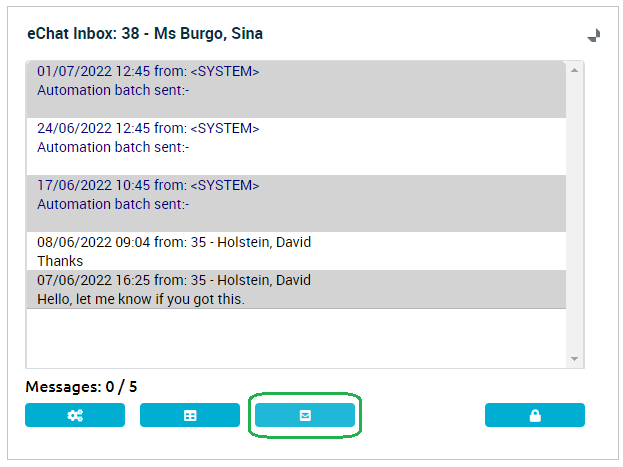Click the empty area below messages list
The image size is (623, 467).
tap(296, 338)
